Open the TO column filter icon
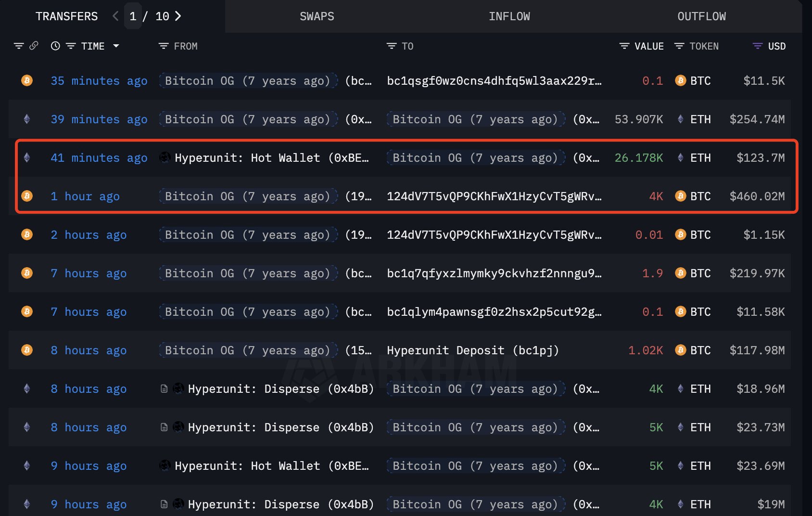The image size is (812, 516). pos(392,46)
